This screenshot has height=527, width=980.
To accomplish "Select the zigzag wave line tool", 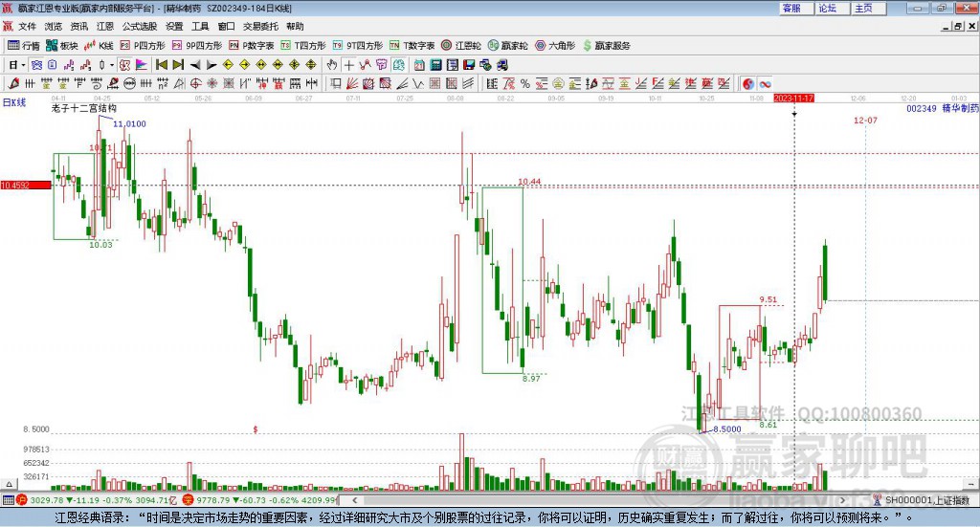I will pyautogui.click(x=418, y=83).
